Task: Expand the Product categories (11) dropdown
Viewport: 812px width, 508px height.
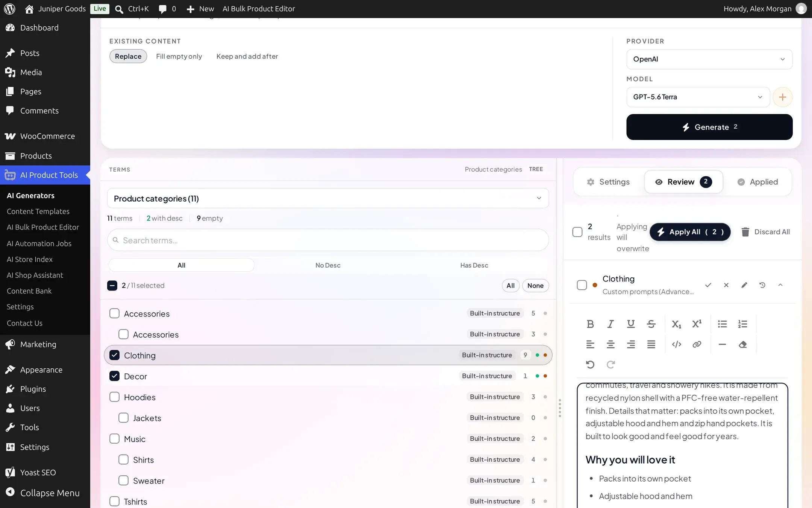Action: coord(328,198)
